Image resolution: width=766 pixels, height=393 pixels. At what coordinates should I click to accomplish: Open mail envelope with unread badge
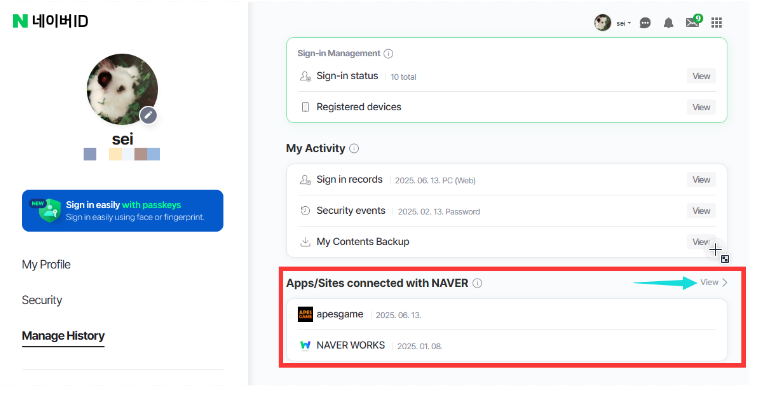[x=694, y=22]
